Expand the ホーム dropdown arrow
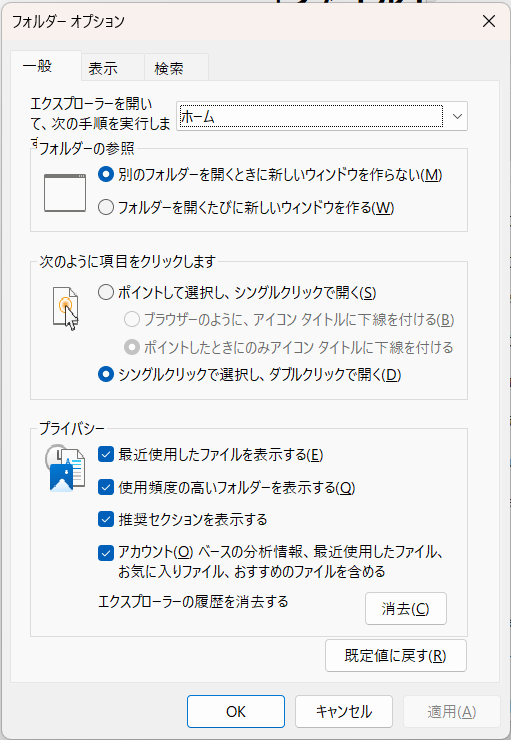The width and height of the screenshot is (511, 740). tap(457, 116)
